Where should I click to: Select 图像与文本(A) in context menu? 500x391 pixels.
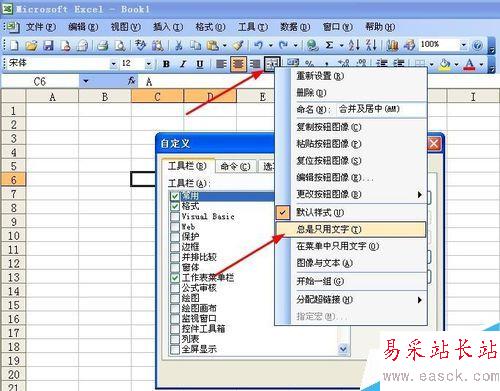pos(350,263)
